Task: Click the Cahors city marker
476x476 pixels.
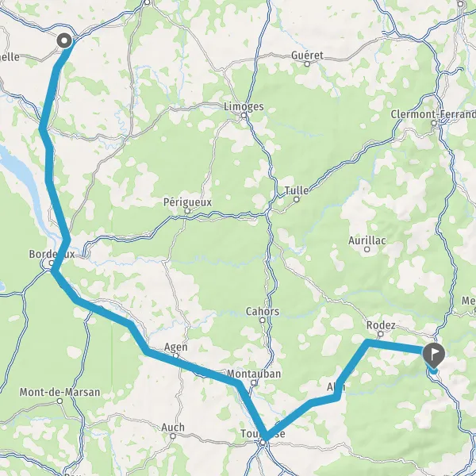Action: [x=263, y=320]
